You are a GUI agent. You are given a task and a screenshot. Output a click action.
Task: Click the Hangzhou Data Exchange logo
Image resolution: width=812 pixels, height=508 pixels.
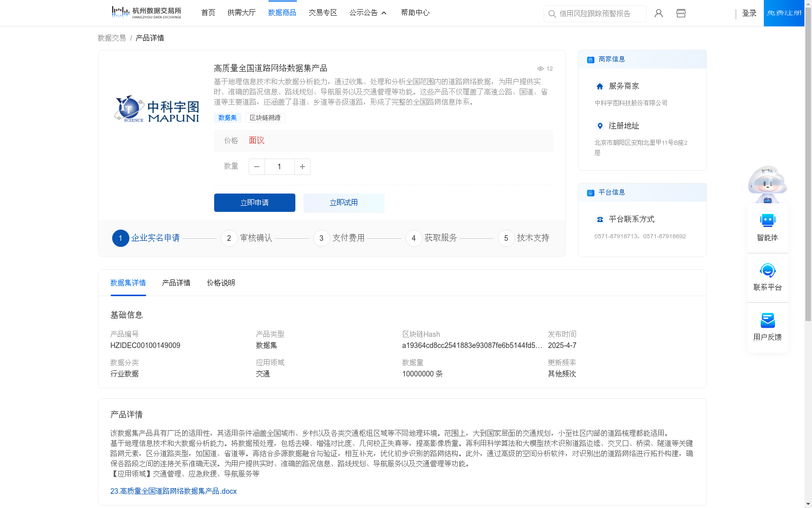click(146, 13)
